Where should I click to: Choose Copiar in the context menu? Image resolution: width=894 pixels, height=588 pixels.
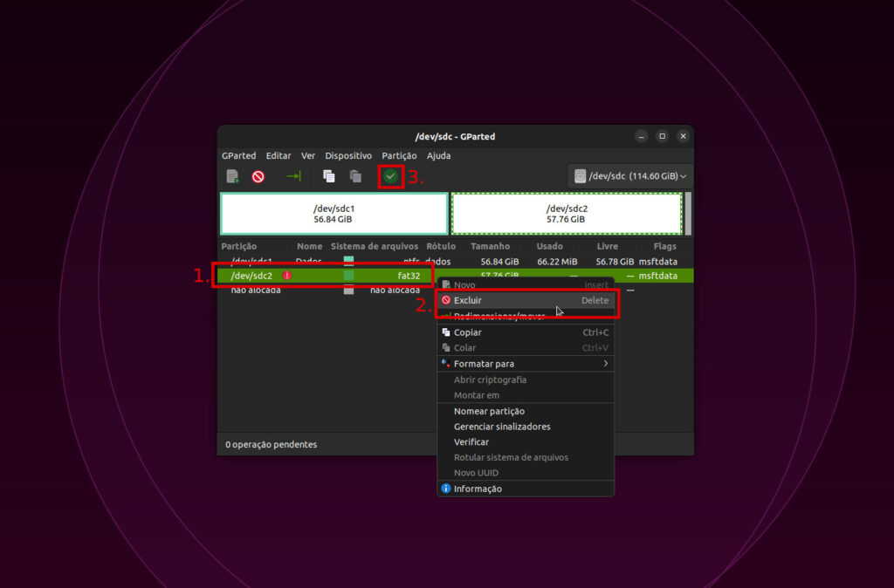point(526,332)
